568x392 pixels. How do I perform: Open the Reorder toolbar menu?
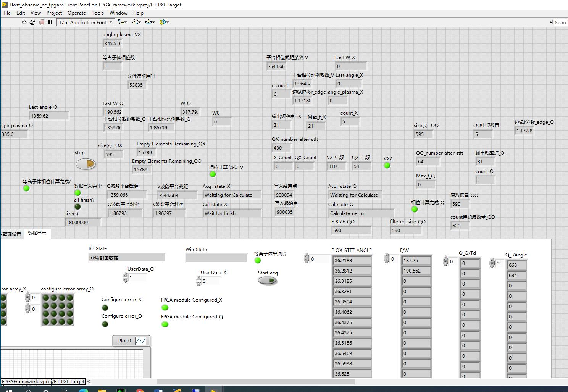[x=164, y=23]
